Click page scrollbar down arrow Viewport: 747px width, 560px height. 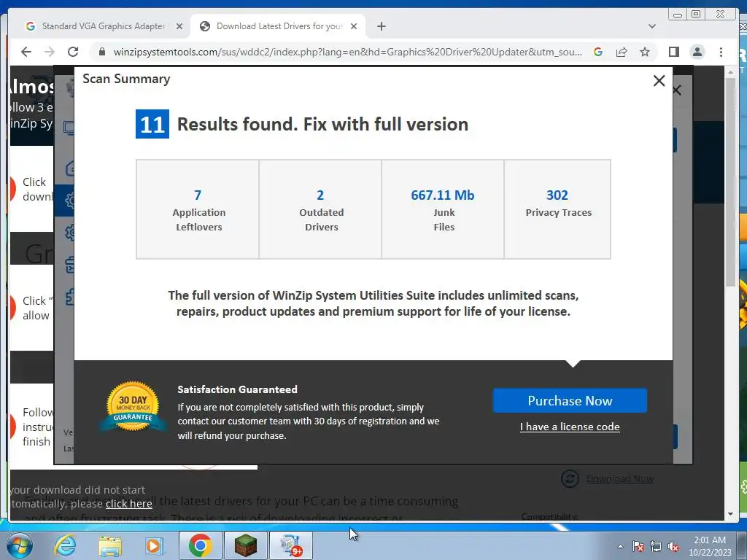point(731,514)
